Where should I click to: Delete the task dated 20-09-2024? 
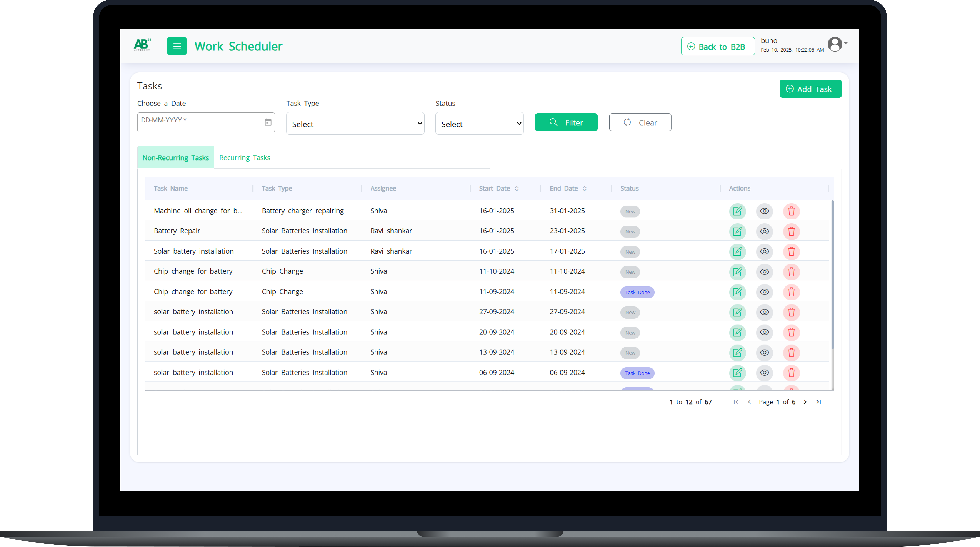[791, 332]
